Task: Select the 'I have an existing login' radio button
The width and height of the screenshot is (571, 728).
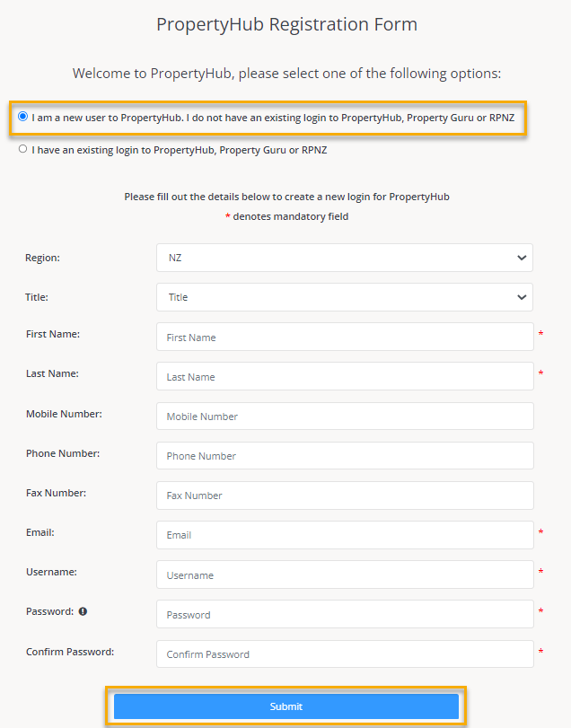Action: 22,149
